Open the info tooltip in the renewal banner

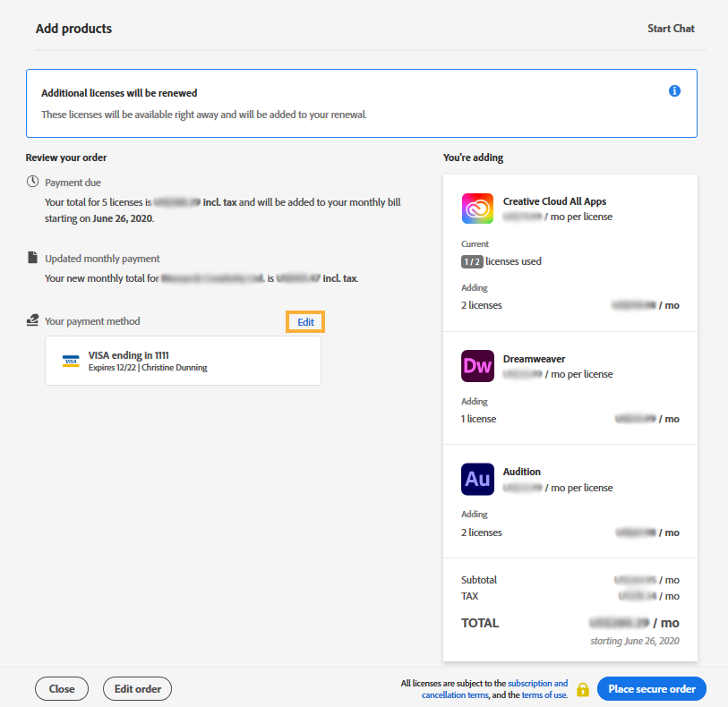[x=674, y=90]
